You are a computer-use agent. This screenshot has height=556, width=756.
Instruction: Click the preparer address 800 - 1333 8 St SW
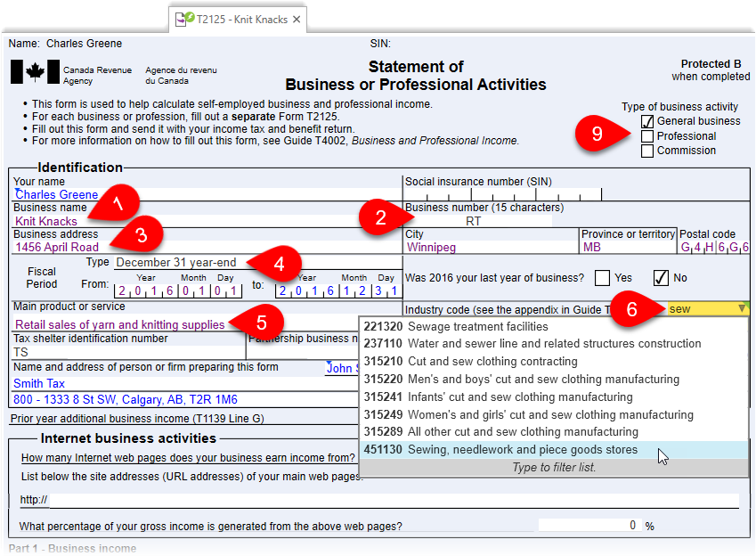[185, 399]
